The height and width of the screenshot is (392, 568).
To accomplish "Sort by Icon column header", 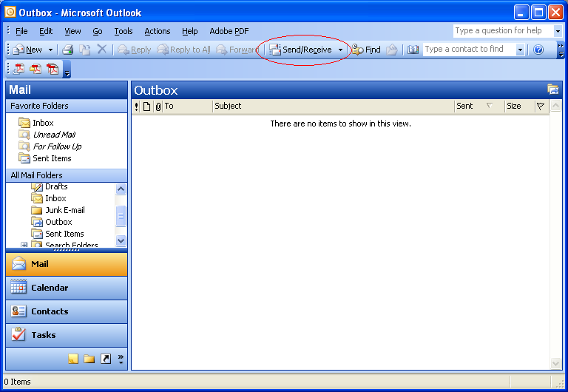I will pos(146,107).
